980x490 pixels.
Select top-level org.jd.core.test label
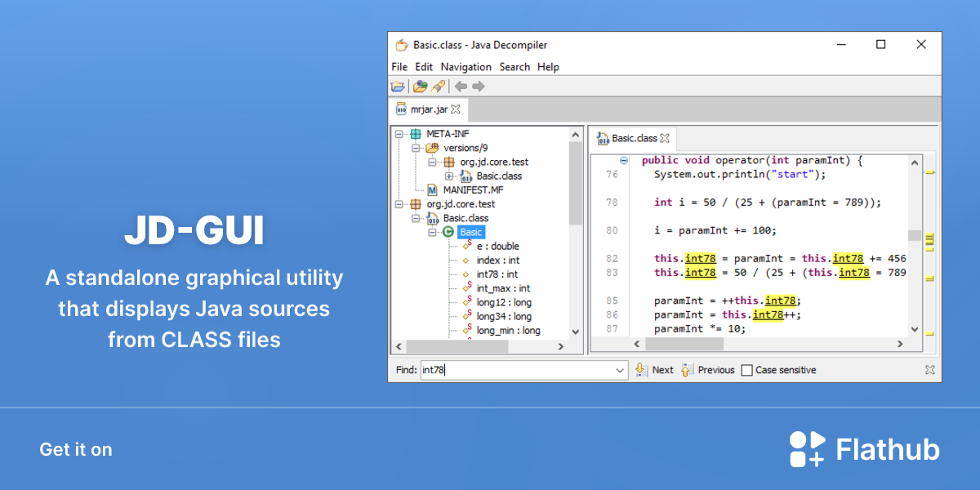[461, 204]
